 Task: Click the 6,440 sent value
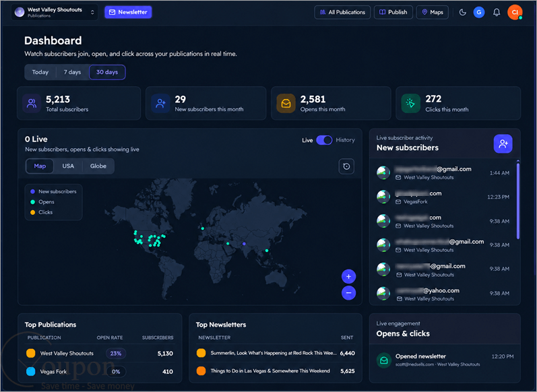347,354
